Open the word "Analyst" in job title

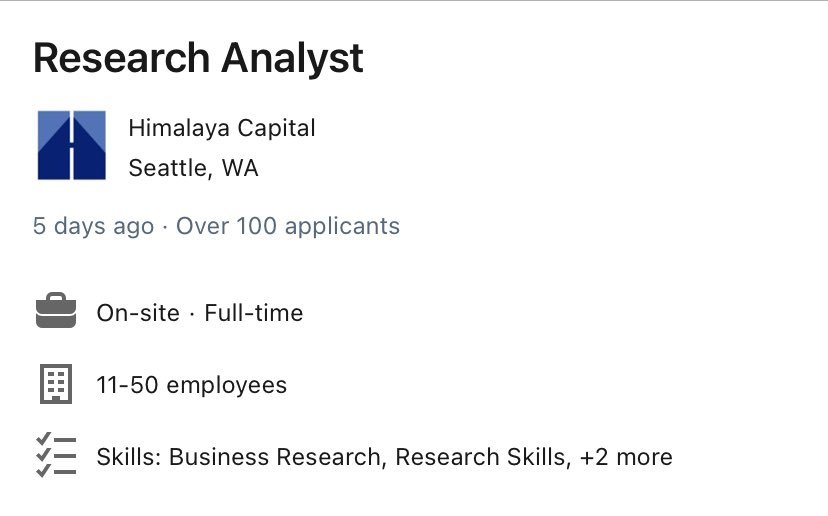pos(293,59)
